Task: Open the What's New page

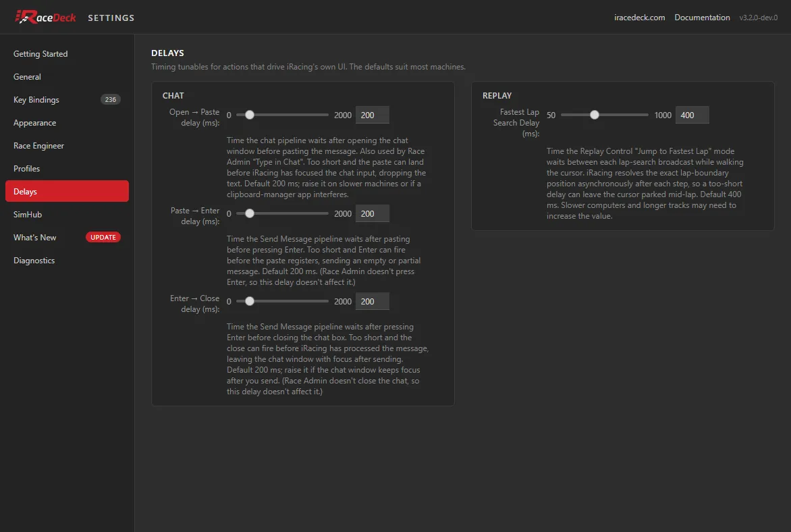Action: coord(67,237)
